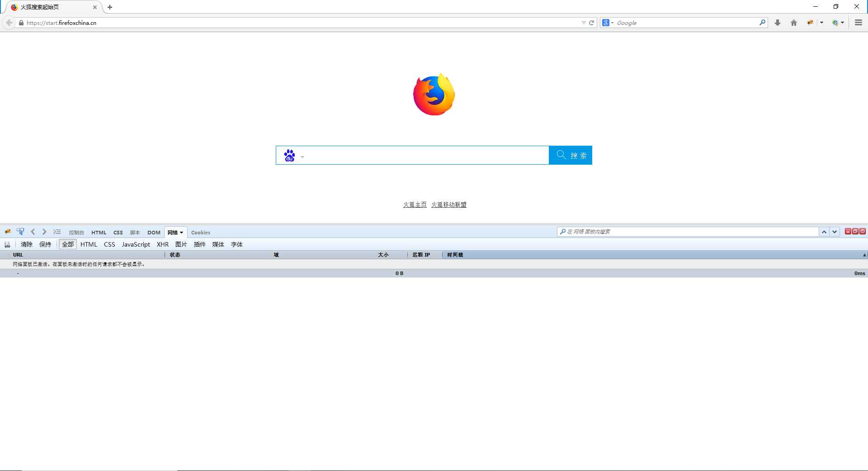Sort by the 时间线 column header
The width and height of the screenshot is (868, 471).
[655, 255]
